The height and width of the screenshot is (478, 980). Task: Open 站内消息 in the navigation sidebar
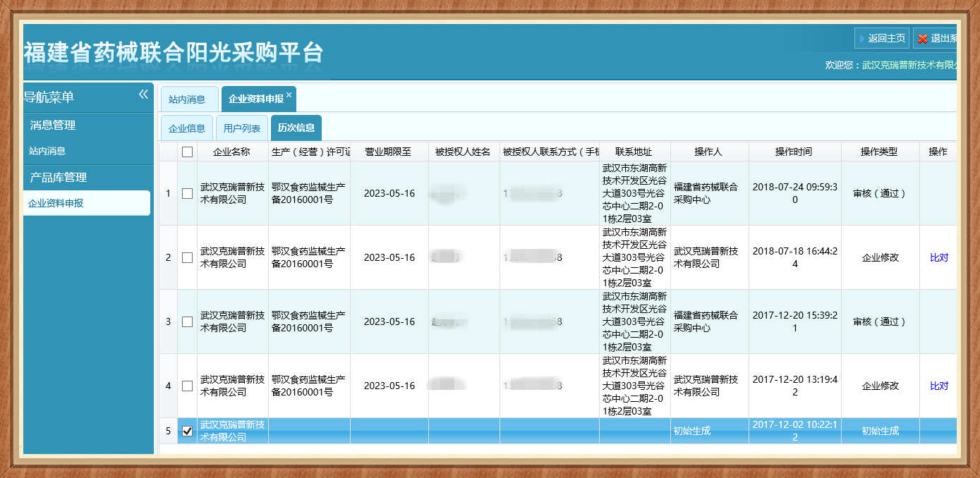47,151
